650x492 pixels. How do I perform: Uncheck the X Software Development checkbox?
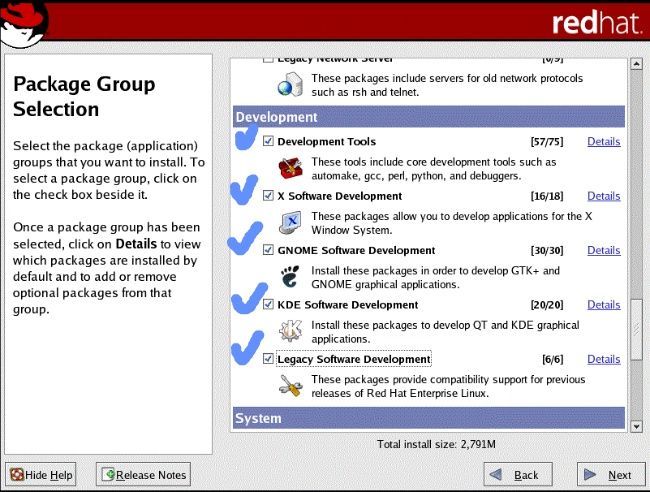pyautogui.click(x=268, y=196)
